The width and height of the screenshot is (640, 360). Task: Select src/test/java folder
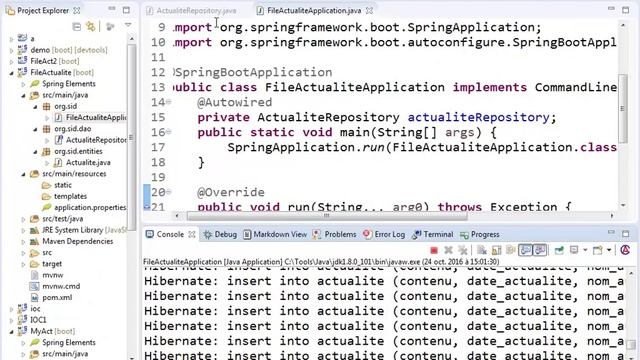tap(57, 219)
